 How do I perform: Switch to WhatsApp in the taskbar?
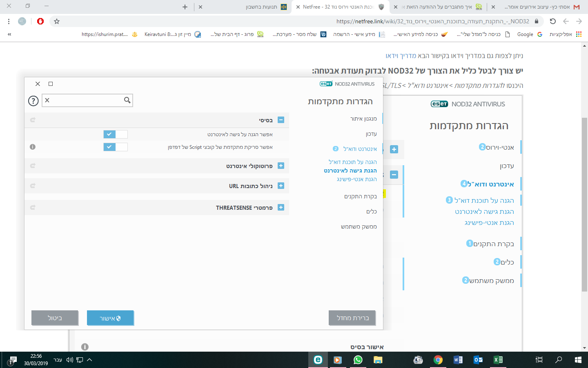358,360
